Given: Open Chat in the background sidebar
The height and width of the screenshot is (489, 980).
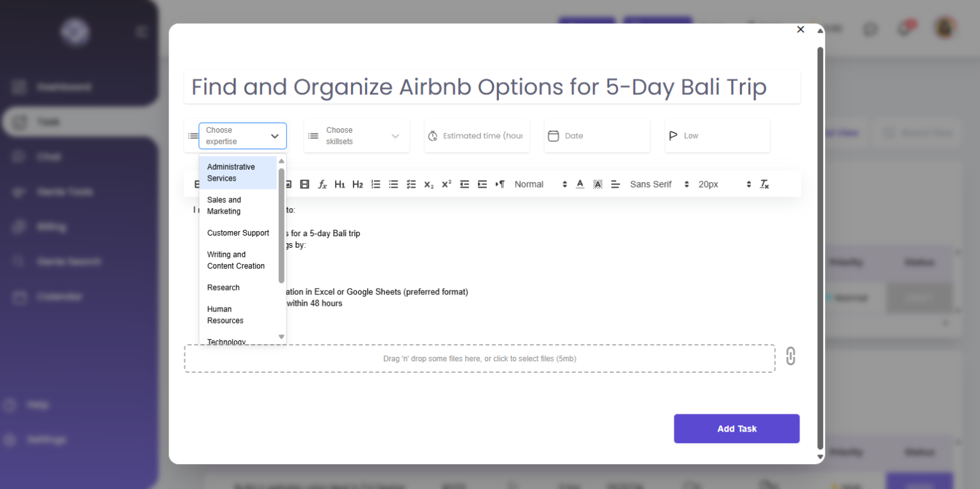Looking at the screenshot, I should pos(49,157).
